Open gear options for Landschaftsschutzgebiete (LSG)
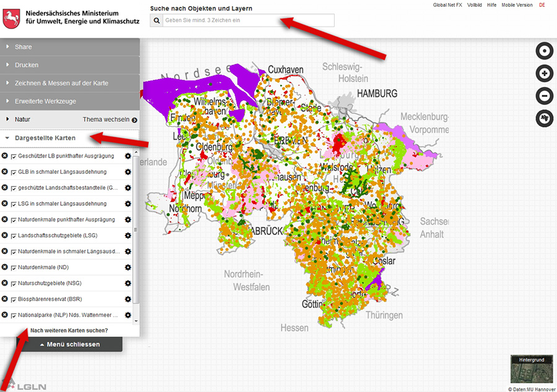Viewport: 557px width, 392px height. click(x=128, y=236)
